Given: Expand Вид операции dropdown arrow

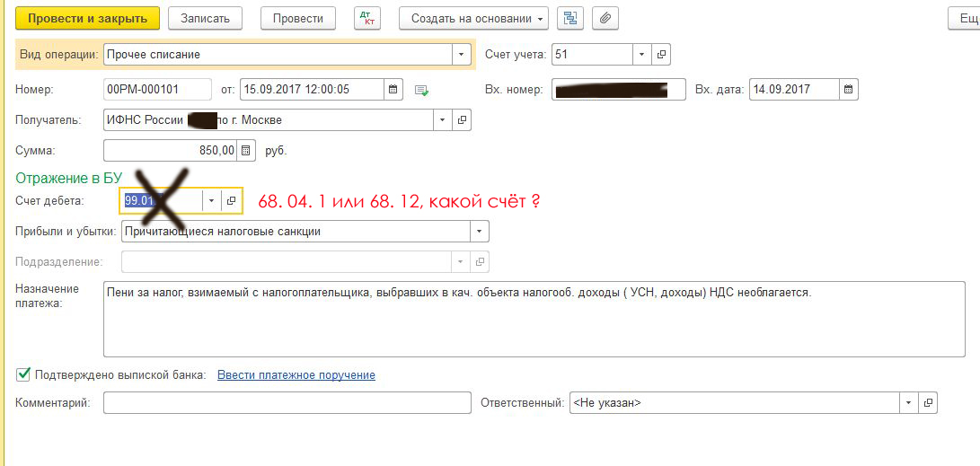Looking at the screenshot, I should pos(461,55).
